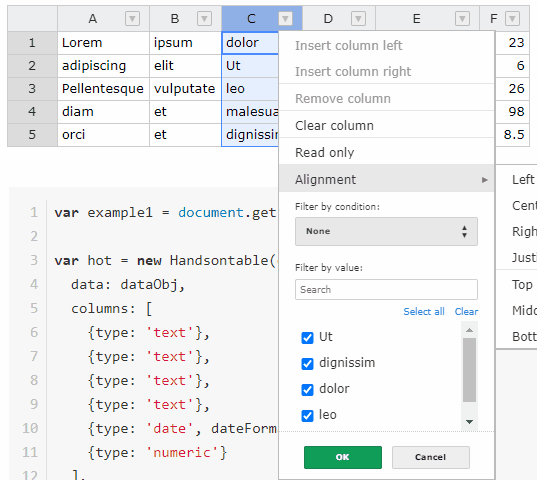Click the value list scrollbar down arrow
Screen dimensions: 537x480
click(x=470, y=421)
